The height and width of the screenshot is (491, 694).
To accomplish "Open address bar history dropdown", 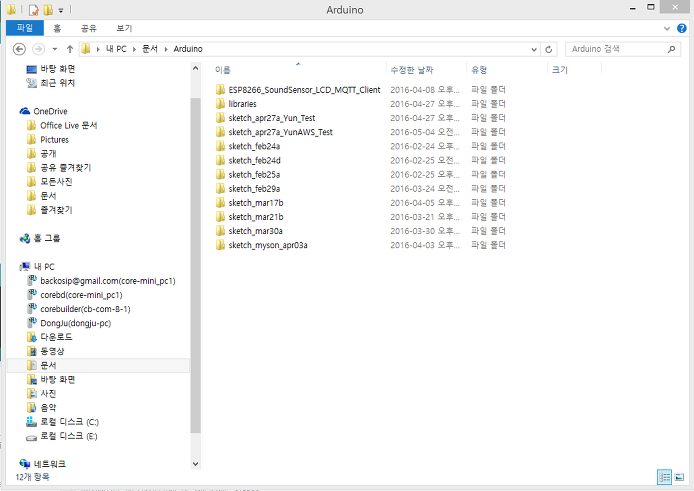I will [x=534, y=49].
